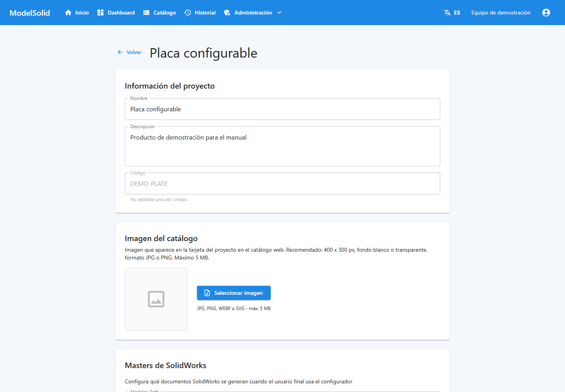The image size is (565, 392).
Task: Open the Administración menu label
Action: [253, 13]
